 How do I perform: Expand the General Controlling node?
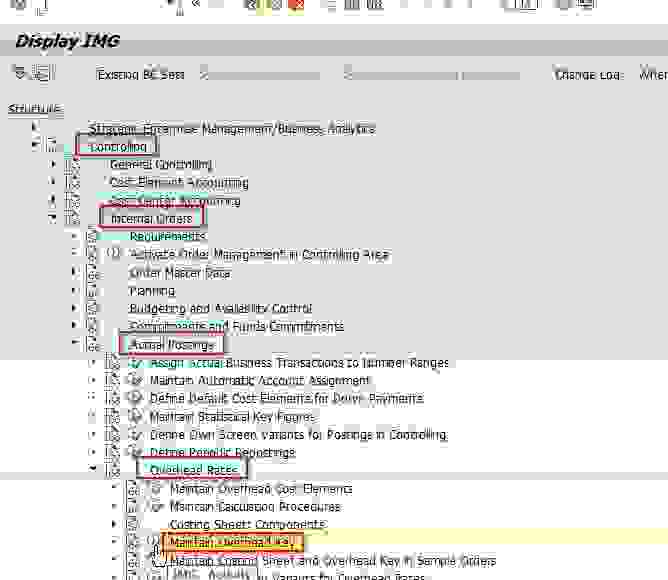point(54,165)
